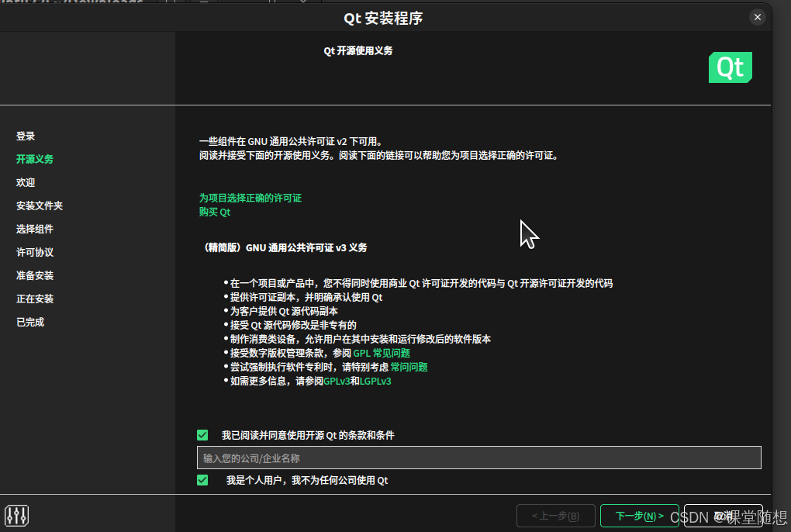Select the 开源义务 step in sidebar
The width and height of the screenshot is (791, 532).
coord(35,159)
